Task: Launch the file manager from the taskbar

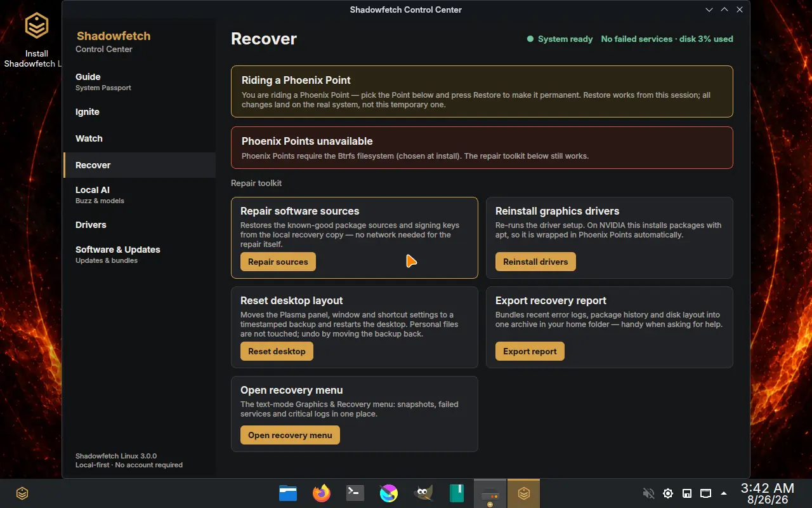Action: coord(288,493)
